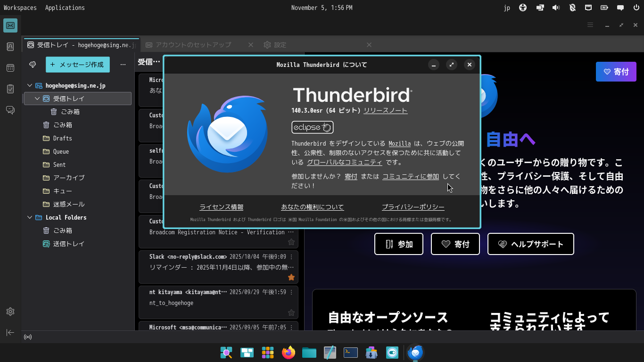Open the text editor from the dock
The image size is (644, 362).
[x=330, y=353]
